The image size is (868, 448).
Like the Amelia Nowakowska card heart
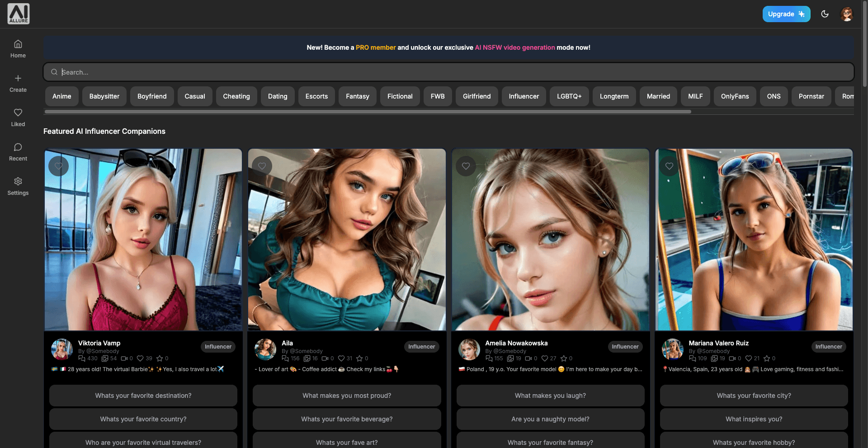(x=466, y=166)
